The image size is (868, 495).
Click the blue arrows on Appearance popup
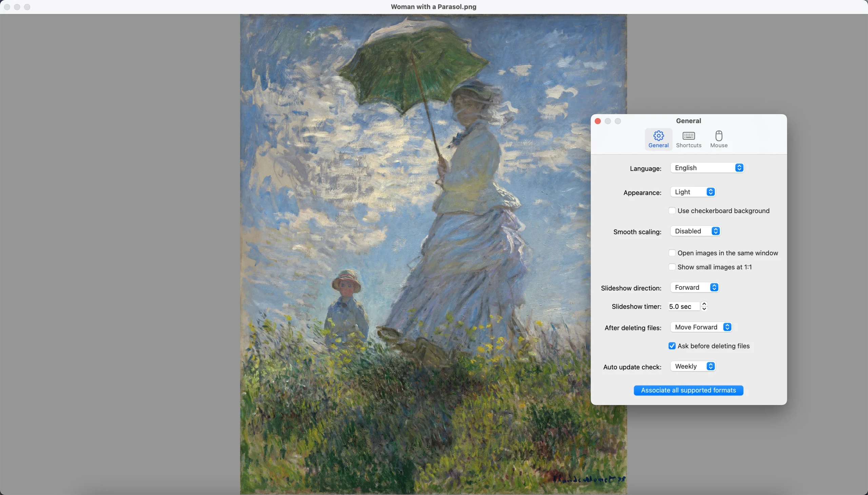[710, 192]
